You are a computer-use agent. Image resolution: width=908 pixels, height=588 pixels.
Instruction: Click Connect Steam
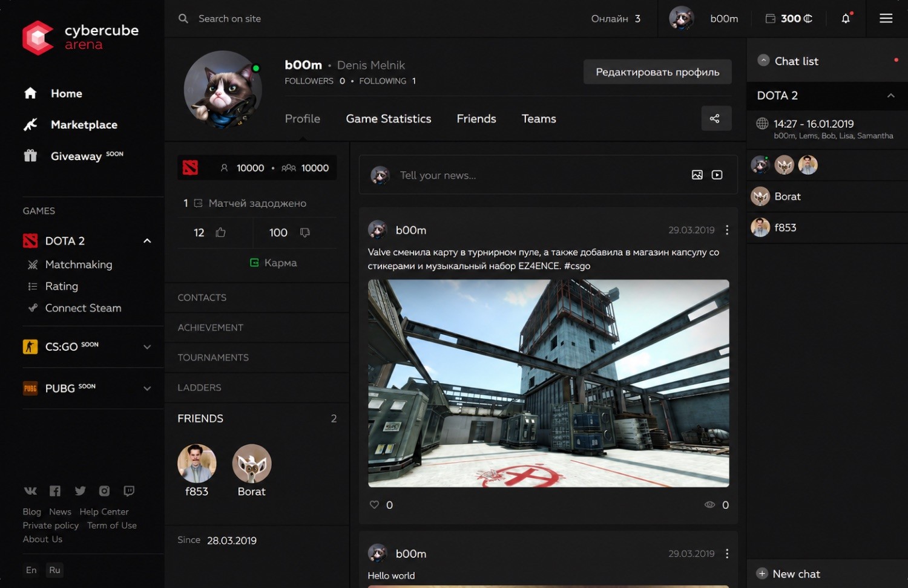click(x=83, y=308)
